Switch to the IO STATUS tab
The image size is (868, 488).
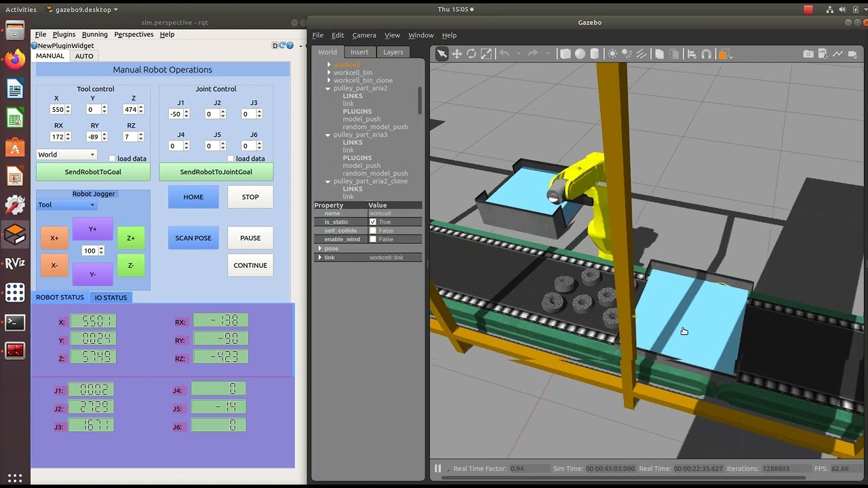pos(111,298)
